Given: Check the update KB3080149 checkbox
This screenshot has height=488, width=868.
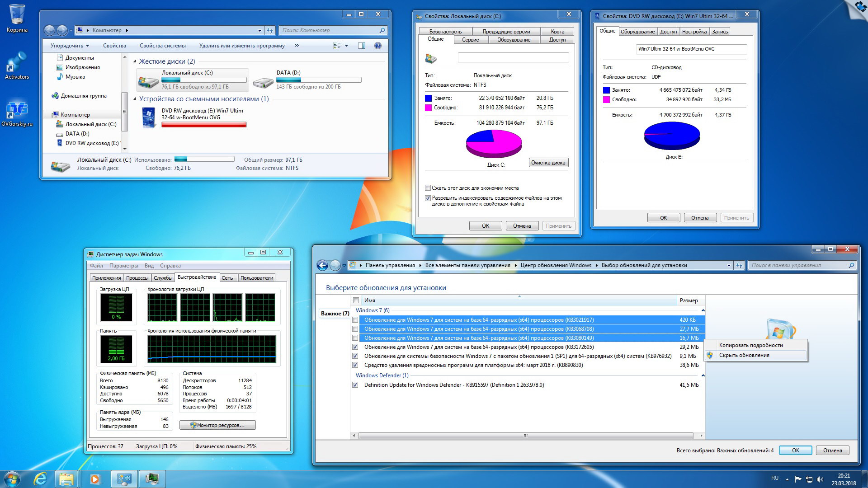Looking at the screenshot, I should click(355, 338).
